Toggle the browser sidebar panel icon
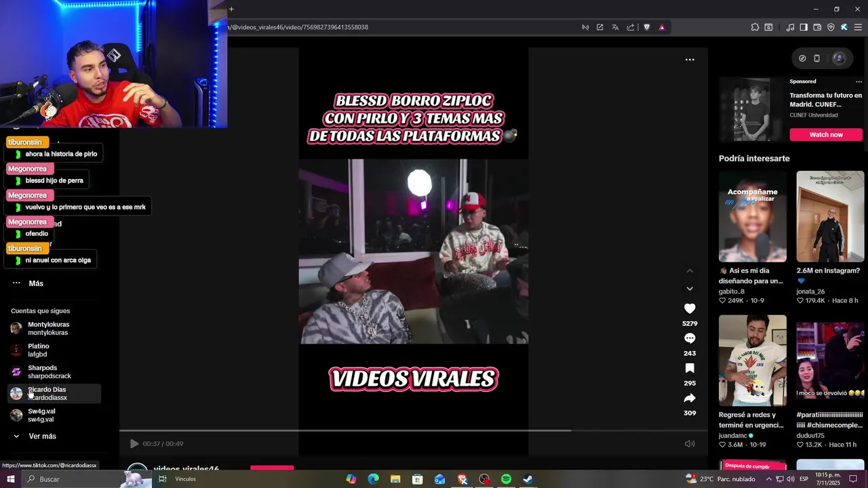This screenshot has width=868, height=488. 804,27
